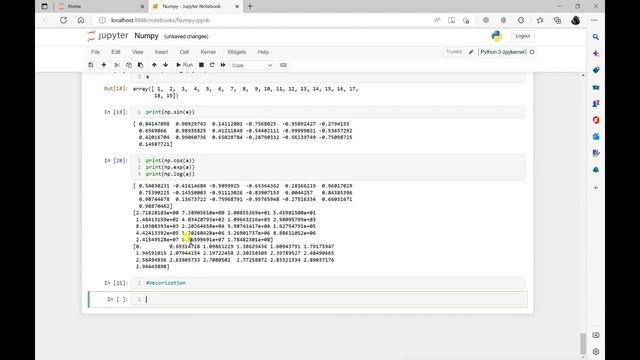Viewport: 640px width, 360px height.
Task: Cut selected cells with scissors icon
Action: pyautogui.click(x=117, y=65)
